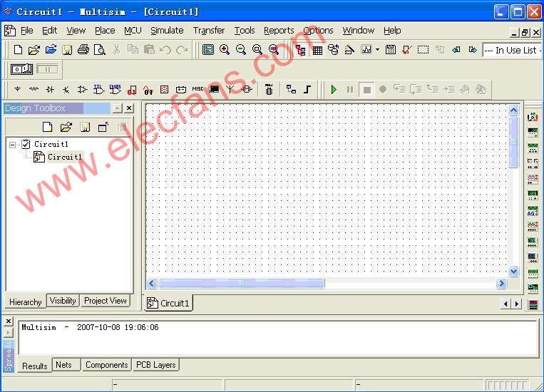
Task: Click the horizontal canvas scrollbar thumb
Action: pos(241,284)
